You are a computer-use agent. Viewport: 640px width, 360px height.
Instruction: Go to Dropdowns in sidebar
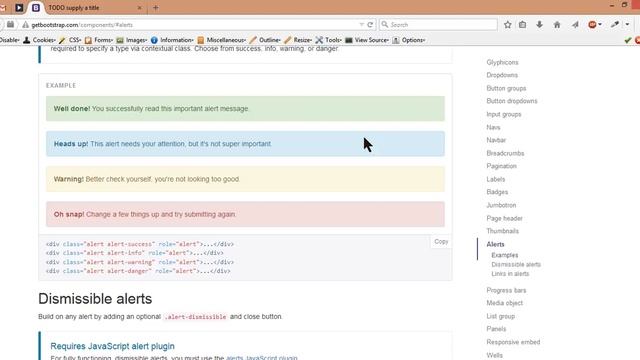tap(502, 75)
